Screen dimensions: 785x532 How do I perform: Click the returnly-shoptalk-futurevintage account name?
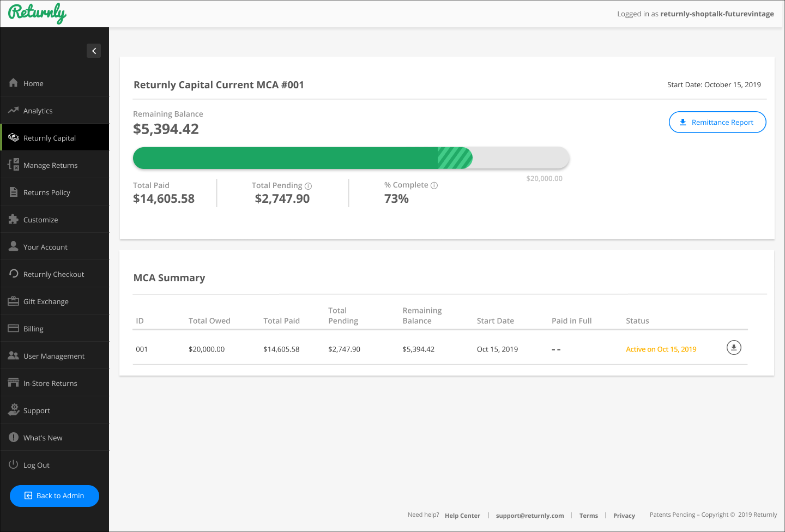pos(717,14)
